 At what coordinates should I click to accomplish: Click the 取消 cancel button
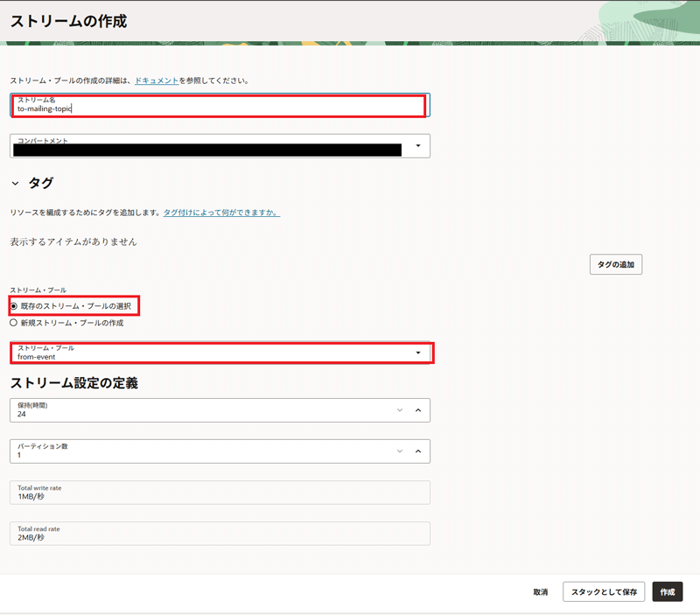tap(540, 592)
